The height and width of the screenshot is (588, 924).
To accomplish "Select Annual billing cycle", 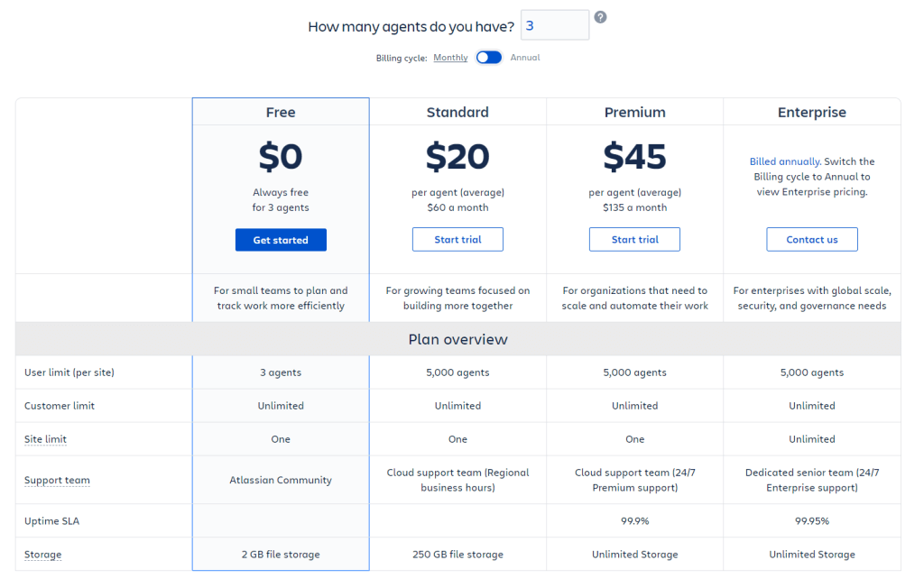I will click(x=524, y=58).
